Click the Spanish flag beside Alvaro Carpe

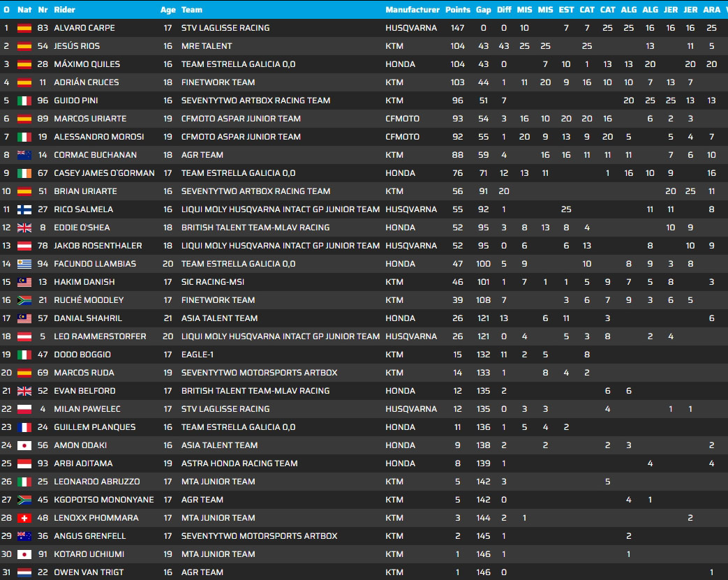pyautogui.click(x=24, y=28)
